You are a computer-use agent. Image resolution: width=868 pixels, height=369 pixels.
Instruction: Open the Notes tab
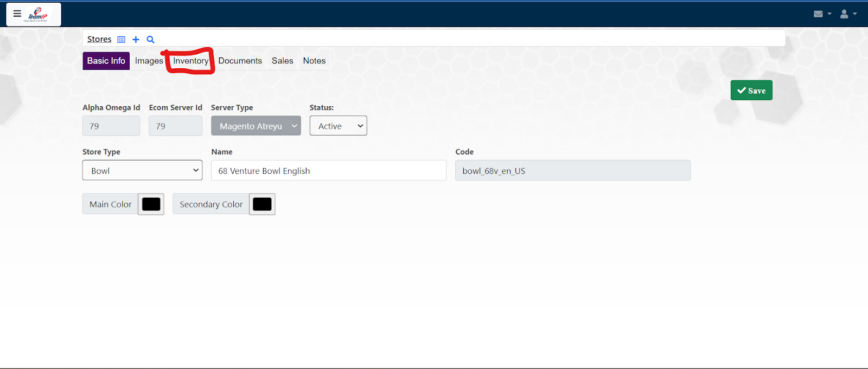(x=314, y=61)
